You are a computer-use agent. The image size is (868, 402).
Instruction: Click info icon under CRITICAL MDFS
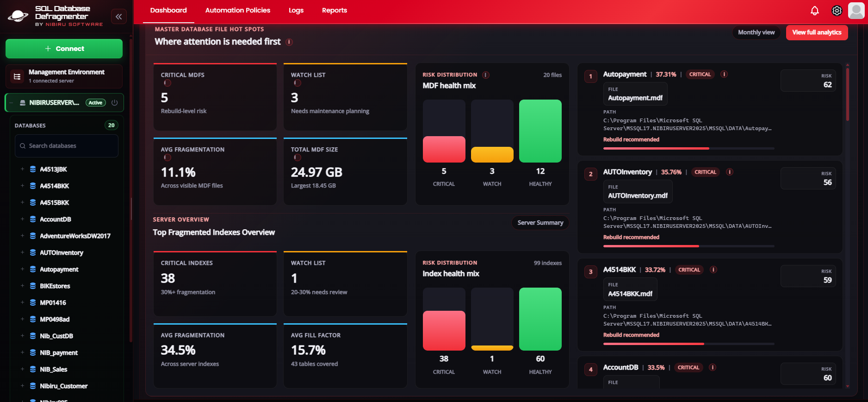(167, 83)
